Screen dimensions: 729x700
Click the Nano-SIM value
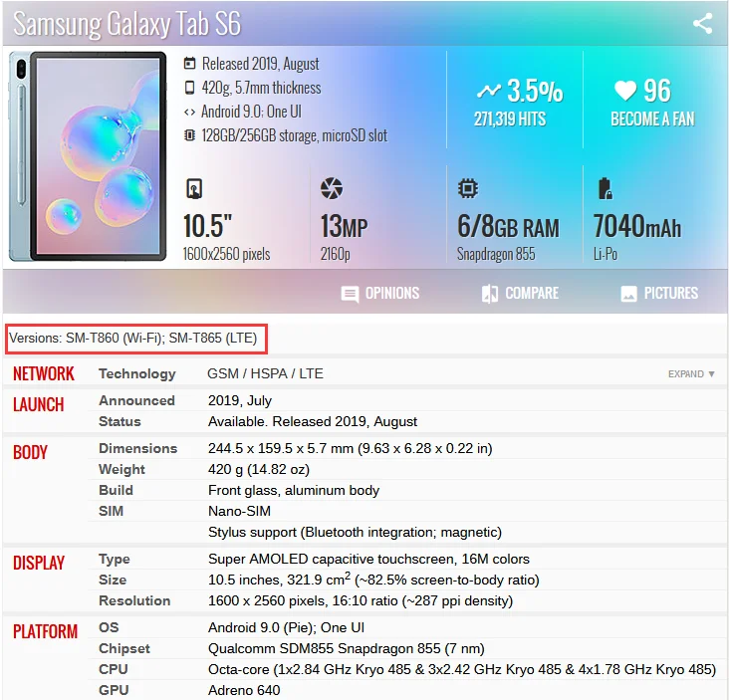coord(239,511)
